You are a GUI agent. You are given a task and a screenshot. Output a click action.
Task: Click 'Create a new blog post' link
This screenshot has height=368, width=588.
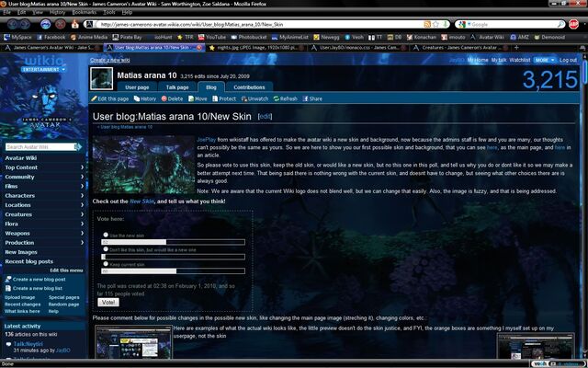pyautogui.click(x=39, y=280)
